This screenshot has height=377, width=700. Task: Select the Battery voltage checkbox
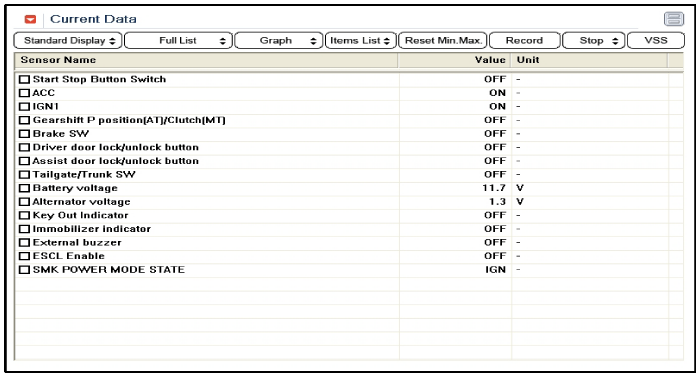[25, 188]
